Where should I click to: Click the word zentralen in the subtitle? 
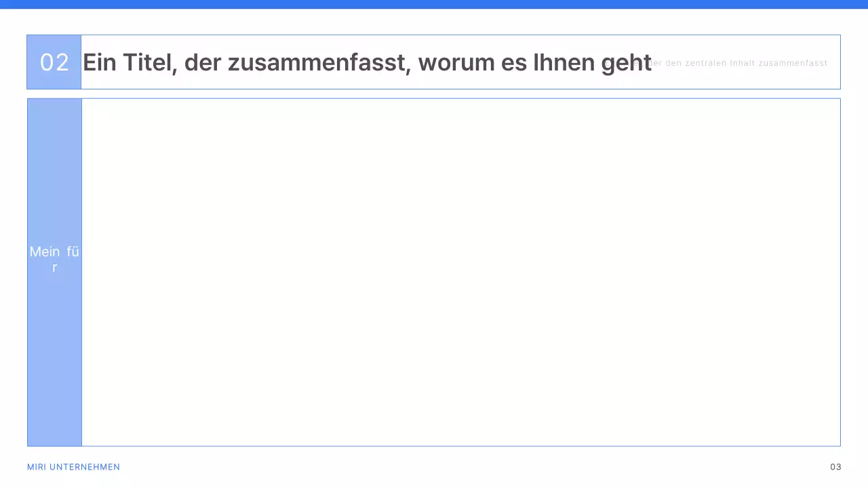pos(706,63)
